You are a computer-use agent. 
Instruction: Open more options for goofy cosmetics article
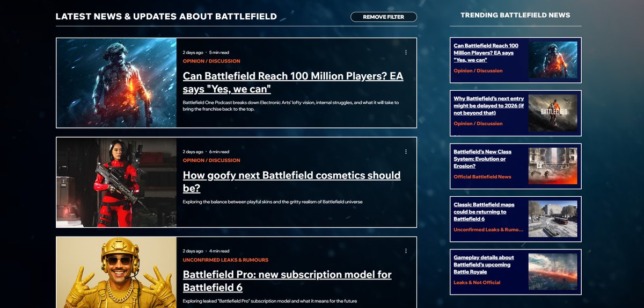pyautogui.click(x=406, y=152)
